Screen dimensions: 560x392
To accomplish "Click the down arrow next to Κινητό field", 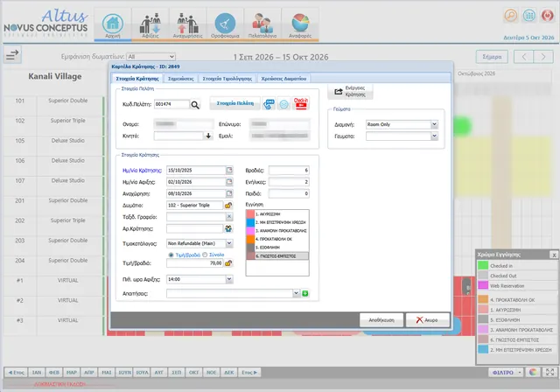I will tap(208, 136).
